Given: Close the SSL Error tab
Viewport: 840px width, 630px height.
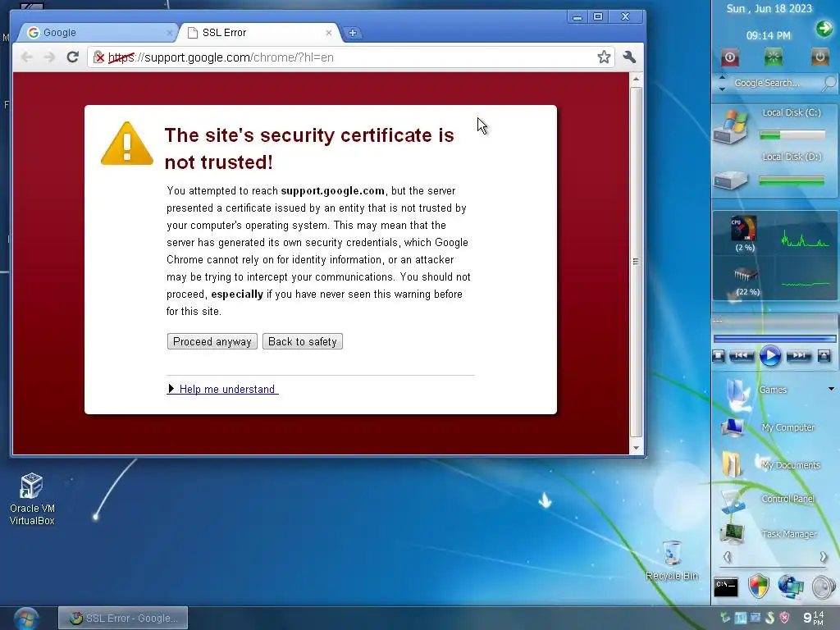Looking at the screenshot, I should point(328,33).
